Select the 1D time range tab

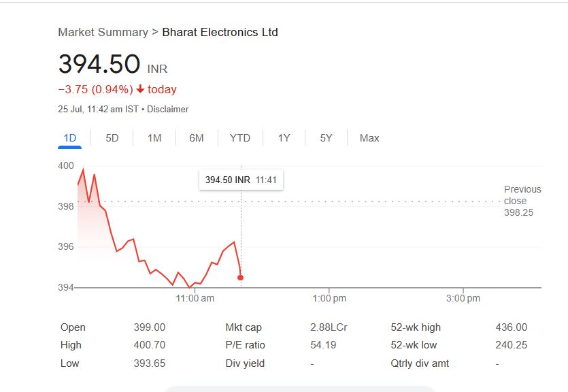pyautogui.click(x=70, y=138)
